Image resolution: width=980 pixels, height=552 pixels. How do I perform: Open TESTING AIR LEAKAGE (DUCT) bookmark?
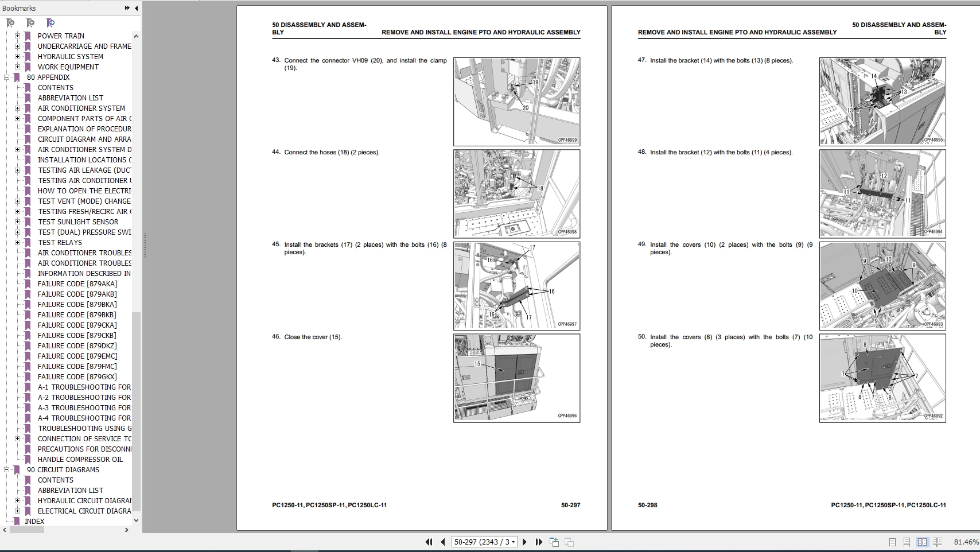pyautogui.click(x=84, y=170)
